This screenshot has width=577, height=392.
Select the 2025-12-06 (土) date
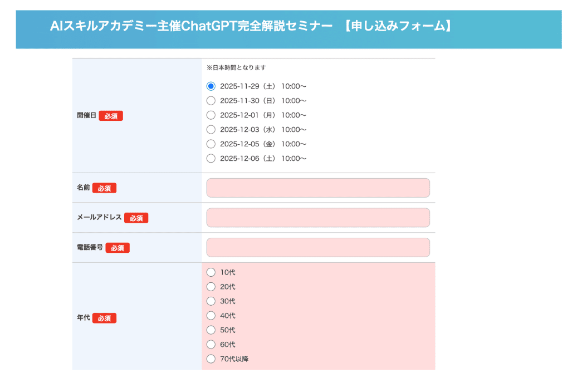pos(211,159)
